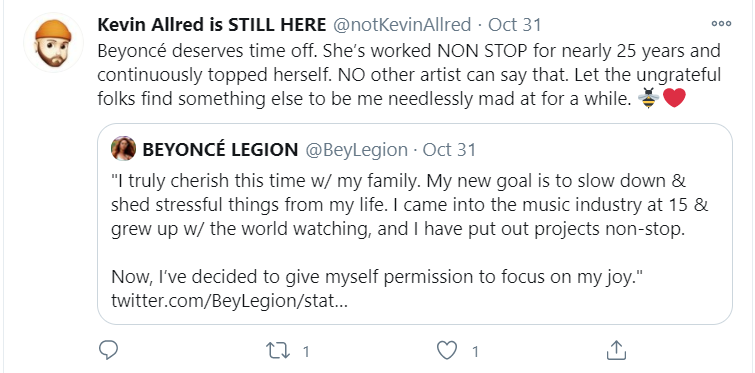Open main tweet text about Beyoncé deserving time off
Viewport: 755px width, 373px height.
click(409, 75)
